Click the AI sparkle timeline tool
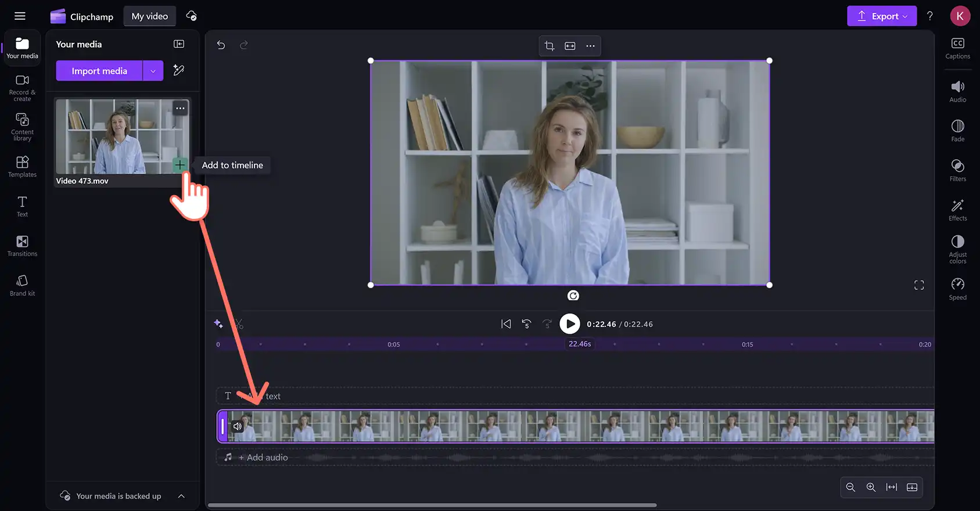 [x=218, y=323]
